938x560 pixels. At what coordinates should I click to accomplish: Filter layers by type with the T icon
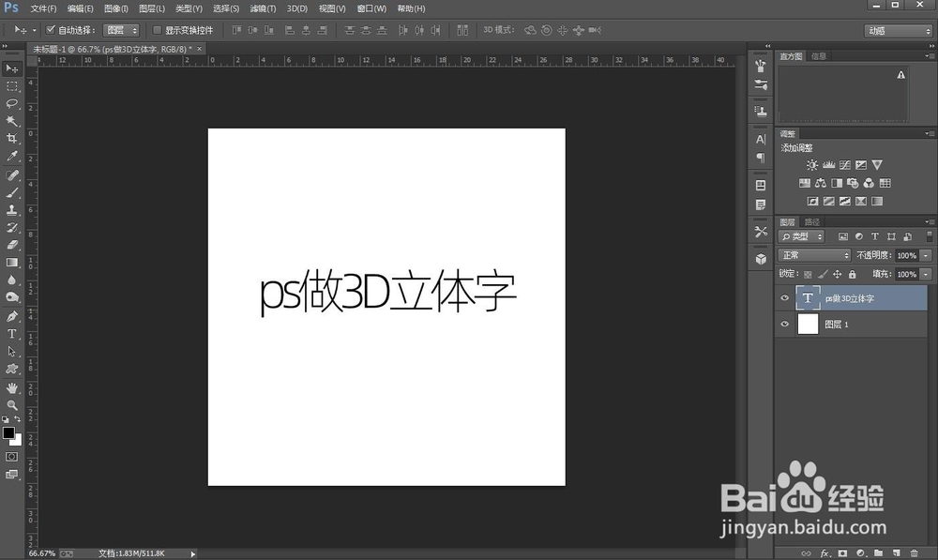tap(875, 236)
